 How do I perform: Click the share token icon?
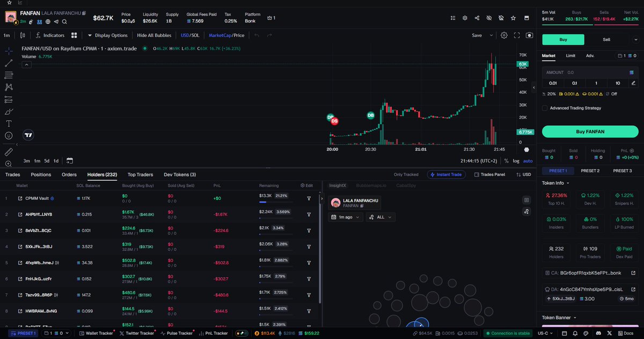pos(477,18)
